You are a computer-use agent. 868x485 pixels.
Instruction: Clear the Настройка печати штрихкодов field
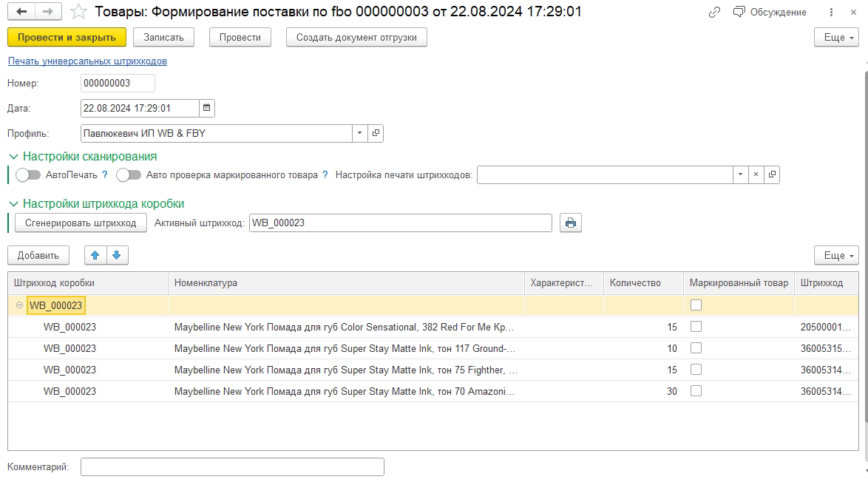(756, 175)
